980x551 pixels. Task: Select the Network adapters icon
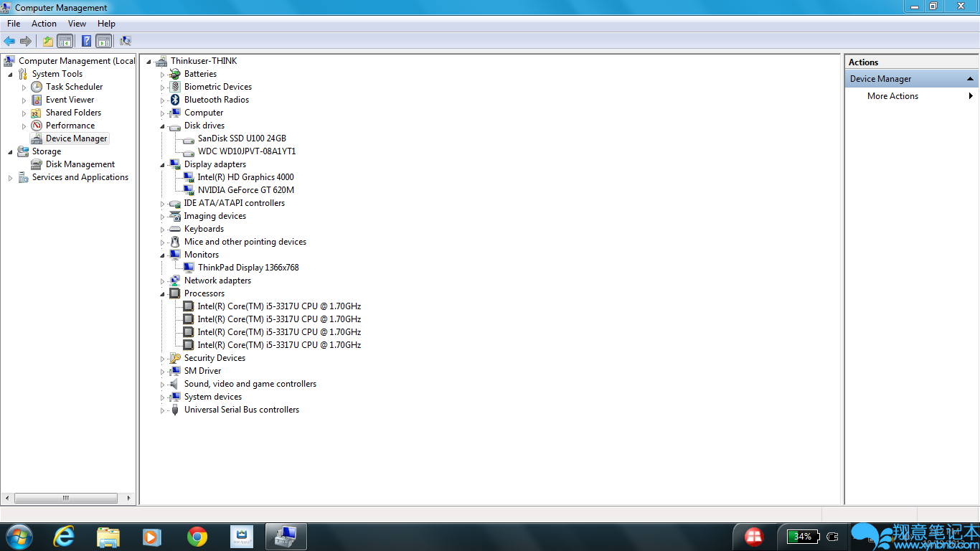point(175,281)
